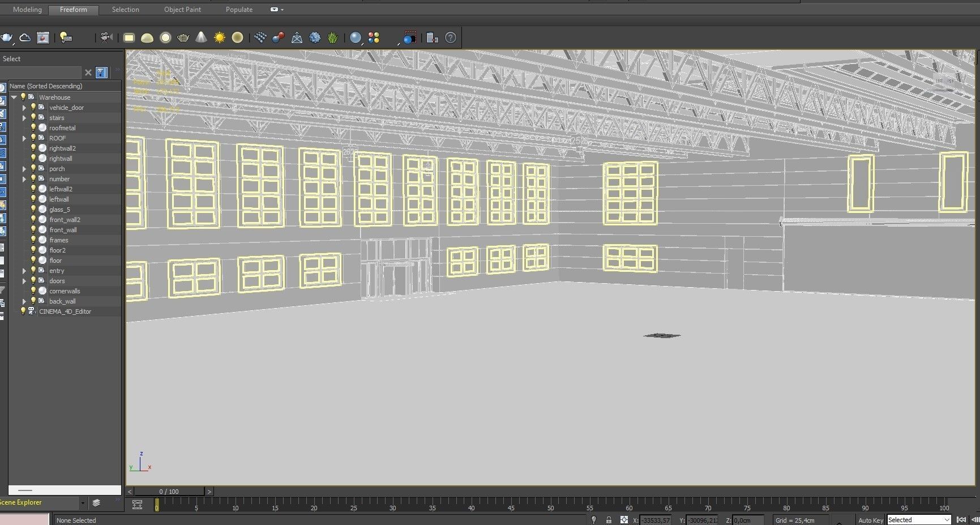
Task: Toggle visibility bulb for roofmetal
Action: [x=33, y=127]
